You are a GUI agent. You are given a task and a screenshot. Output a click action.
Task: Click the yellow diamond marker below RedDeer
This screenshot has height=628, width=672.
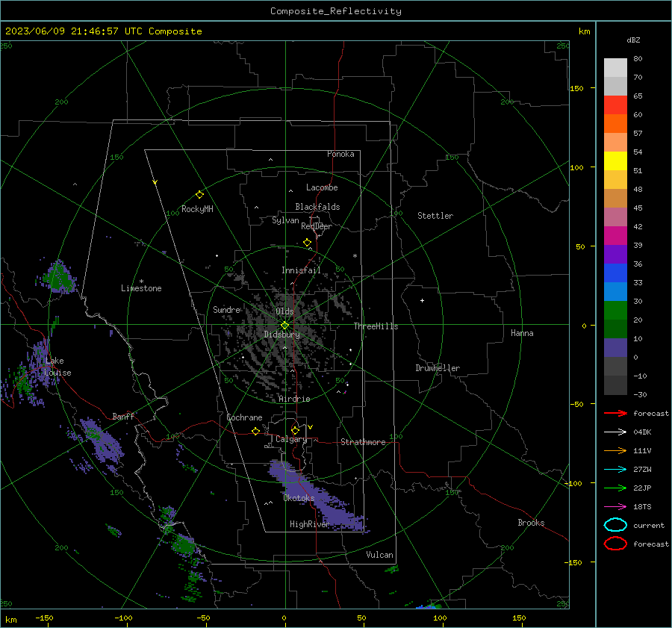coord(307,243)
